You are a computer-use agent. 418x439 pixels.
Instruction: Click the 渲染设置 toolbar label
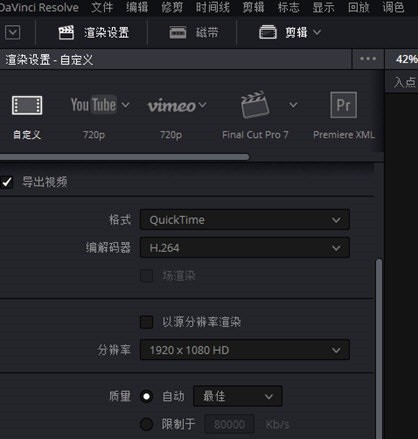[x=106, y=33]
